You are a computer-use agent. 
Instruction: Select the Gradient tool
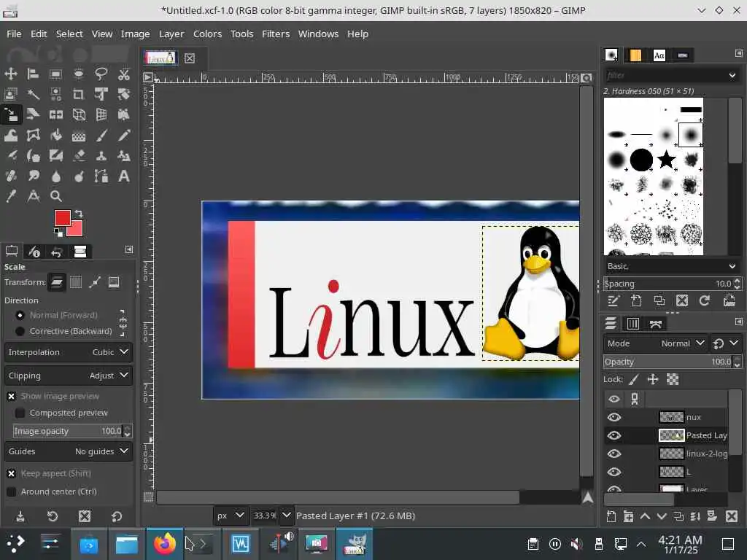79,135
